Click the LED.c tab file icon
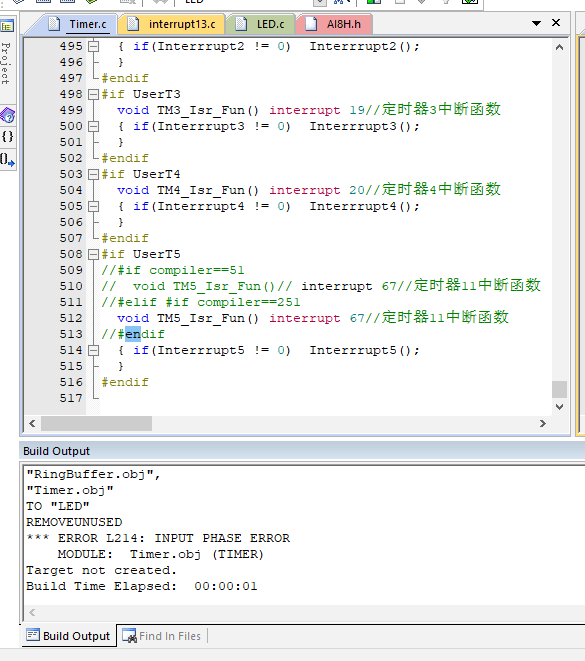The image size is (585, 661). (x=241, y=24)
